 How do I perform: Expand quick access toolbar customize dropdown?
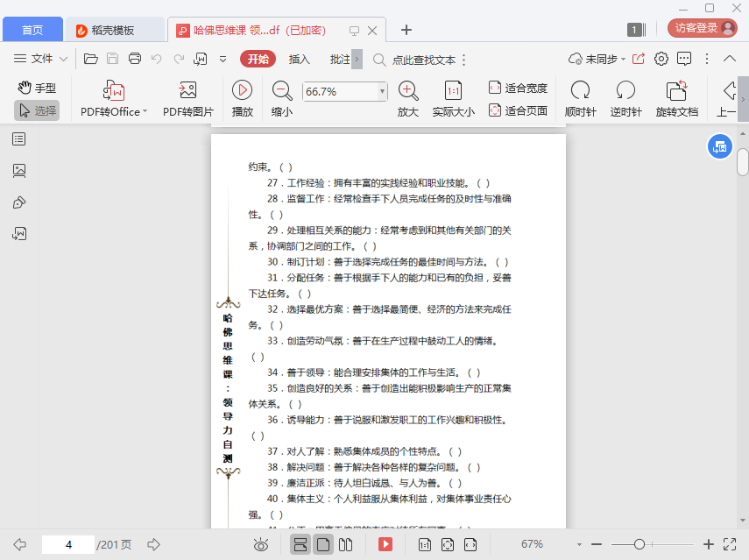pyautogui.click(x=223, y=60)
